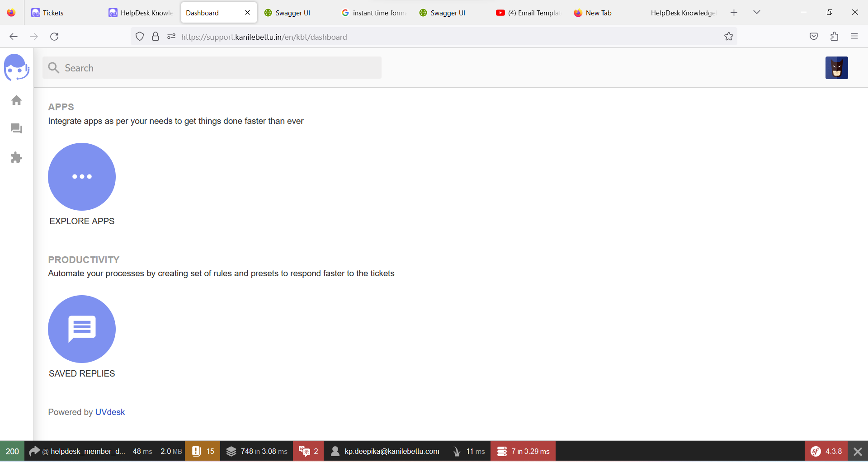Open the Firefox extensions icon
Image resolution: width=868 pixels, height=462 pixels.
835,37
